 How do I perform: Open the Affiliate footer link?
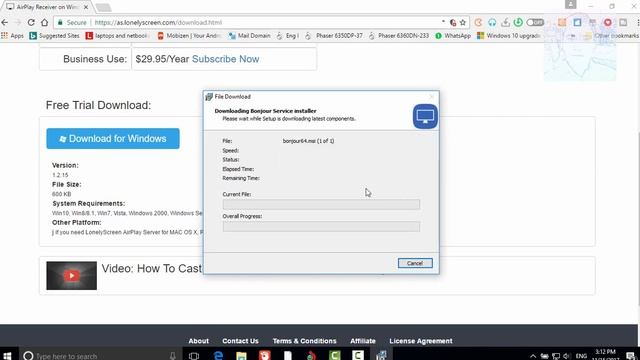point(363,341)
